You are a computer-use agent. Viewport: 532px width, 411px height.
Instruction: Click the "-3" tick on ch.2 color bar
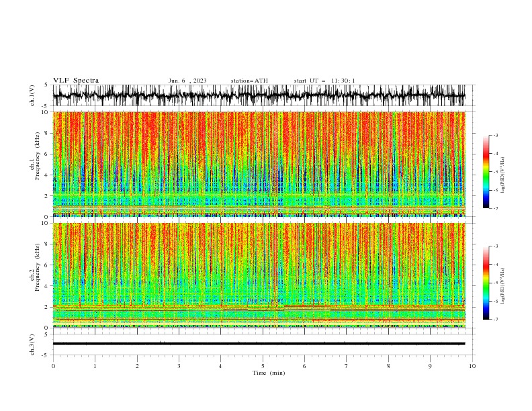[x=496, y=246]
